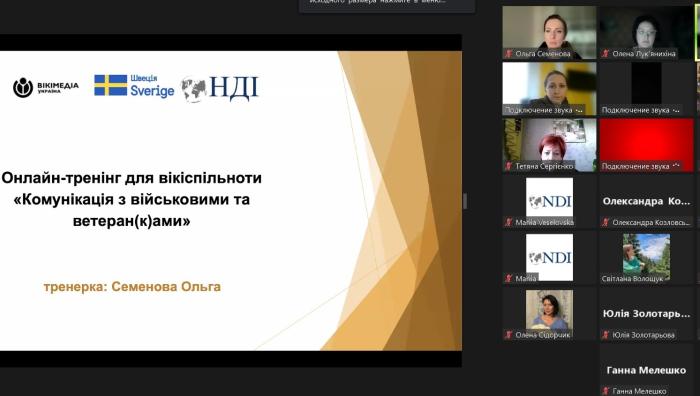Viewport: 700px width, 396px height.
Task: Click the Sverige Swedish flag logo
Action: (134, 86)
